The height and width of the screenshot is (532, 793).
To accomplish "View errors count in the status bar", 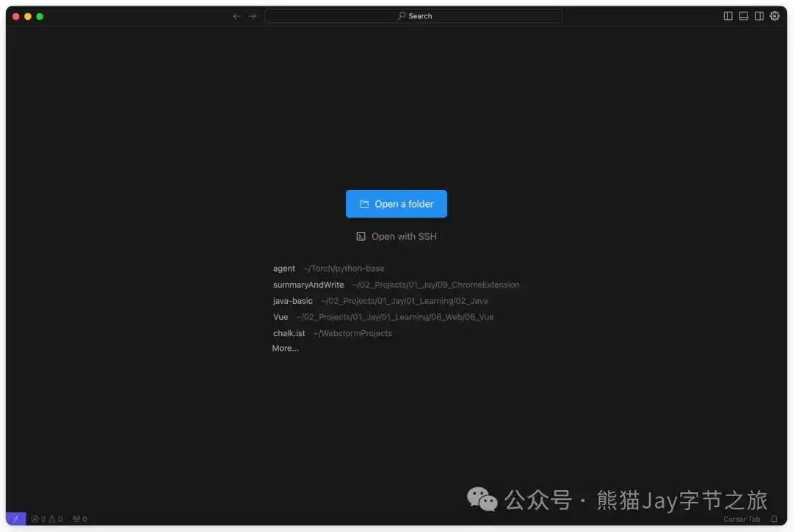I will [x=39, y=519].
